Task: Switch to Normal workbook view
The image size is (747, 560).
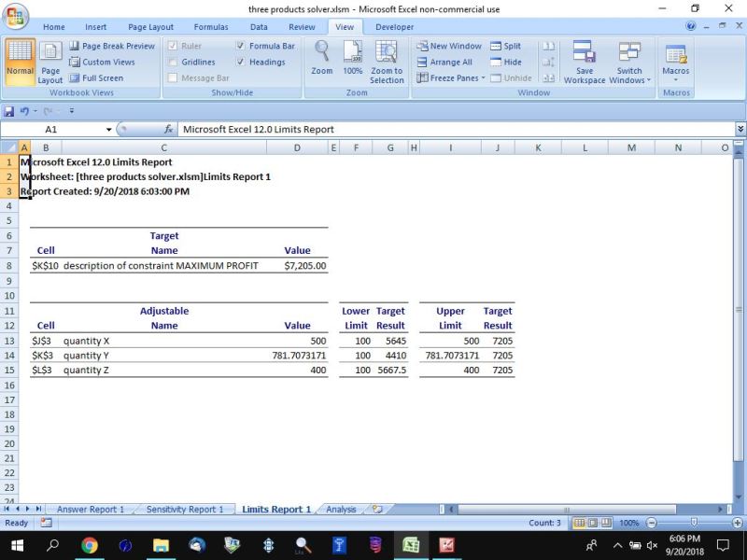Action: [20, 62]
